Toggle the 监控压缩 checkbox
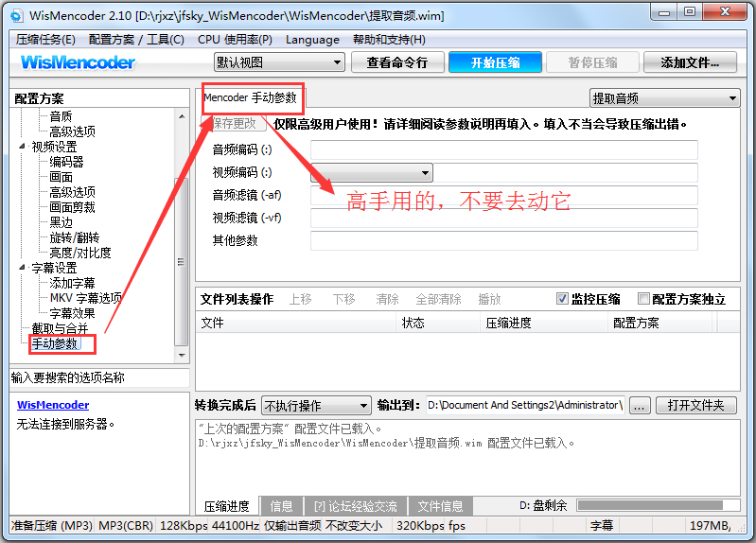The height and width of the screenshot is (543, 756). coord(562,299)
